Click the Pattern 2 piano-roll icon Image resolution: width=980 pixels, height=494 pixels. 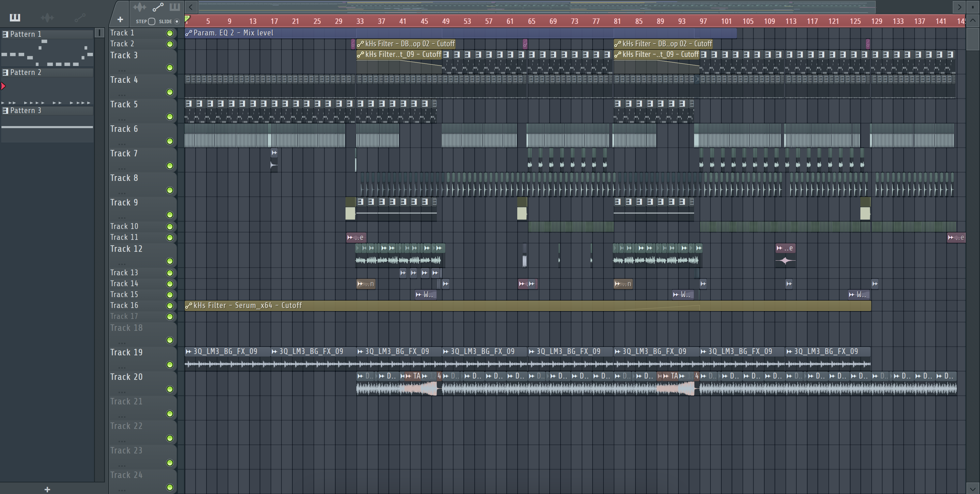click(5, 72)
